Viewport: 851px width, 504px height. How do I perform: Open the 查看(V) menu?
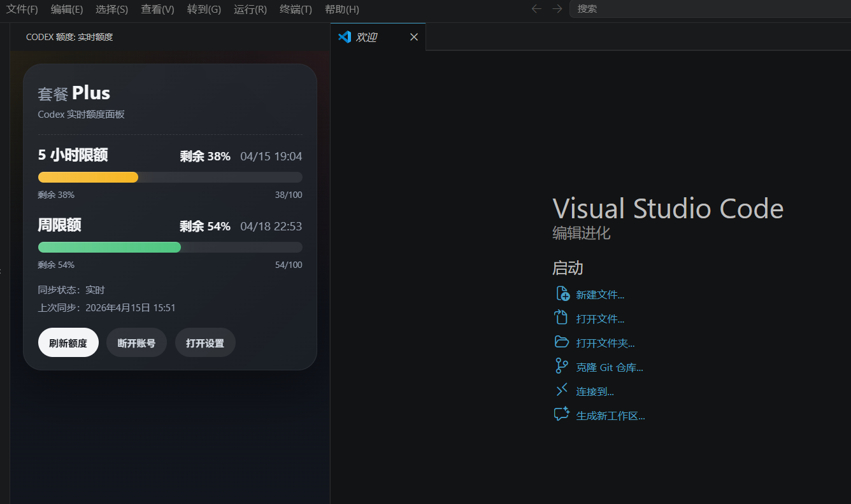157,10
